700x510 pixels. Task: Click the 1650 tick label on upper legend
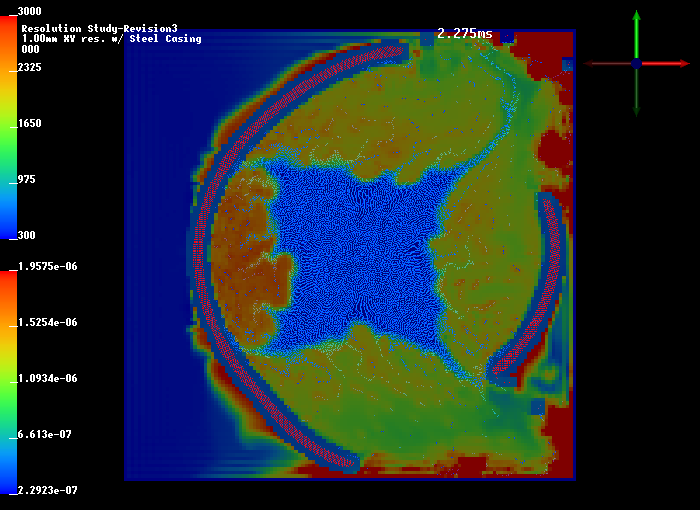(x=29, y=123)
